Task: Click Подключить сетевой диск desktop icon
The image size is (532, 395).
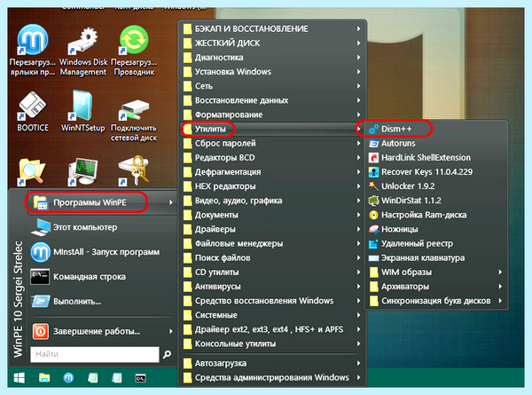Action: tap(134, 121)
